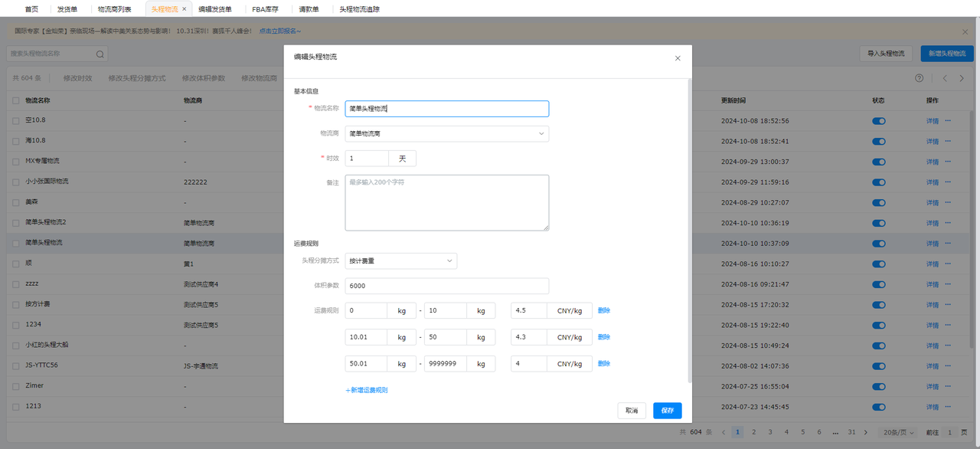
Task: Go to next page arrow in pagination
Action: [866, 432]
